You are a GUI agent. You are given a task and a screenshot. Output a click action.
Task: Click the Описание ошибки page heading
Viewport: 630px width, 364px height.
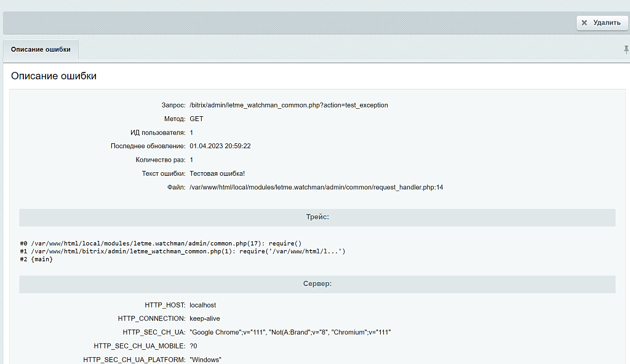click(x=54, y=76)
